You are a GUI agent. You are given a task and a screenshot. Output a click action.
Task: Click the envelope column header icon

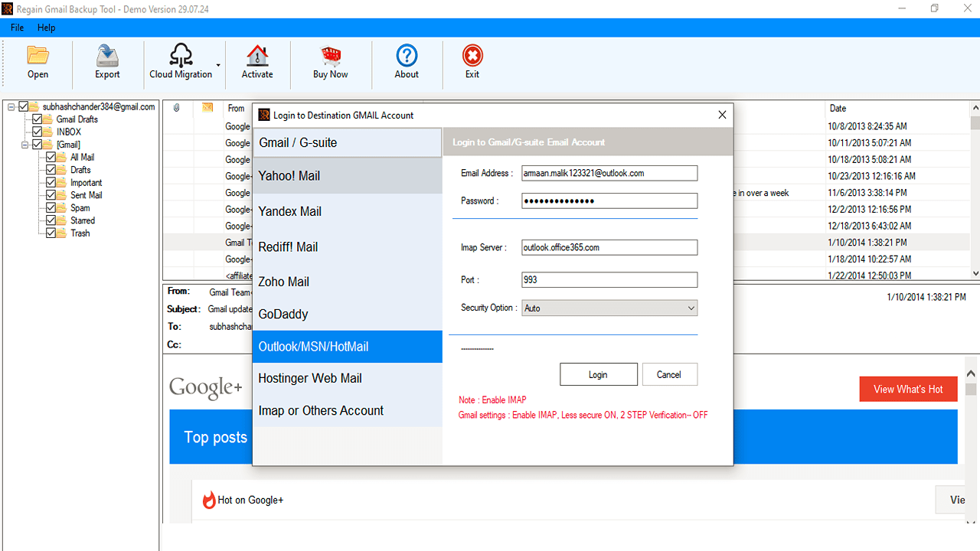(x=207, y=108)
